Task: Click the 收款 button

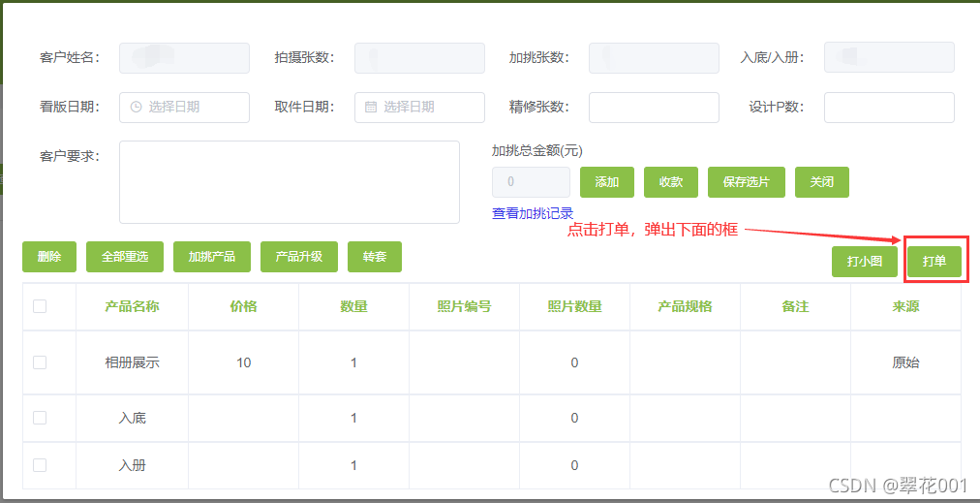Action: 671,182
